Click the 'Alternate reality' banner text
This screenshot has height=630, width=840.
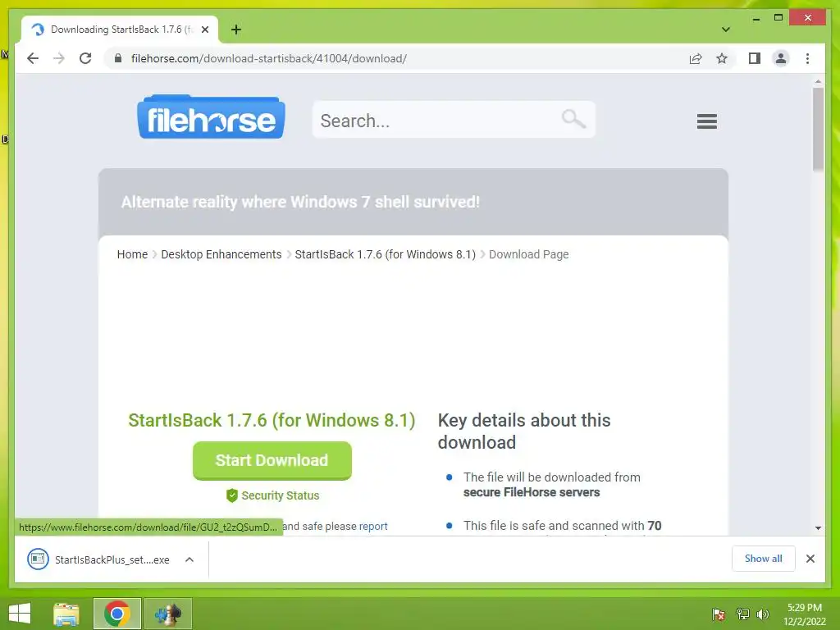(x=300, y=202)
